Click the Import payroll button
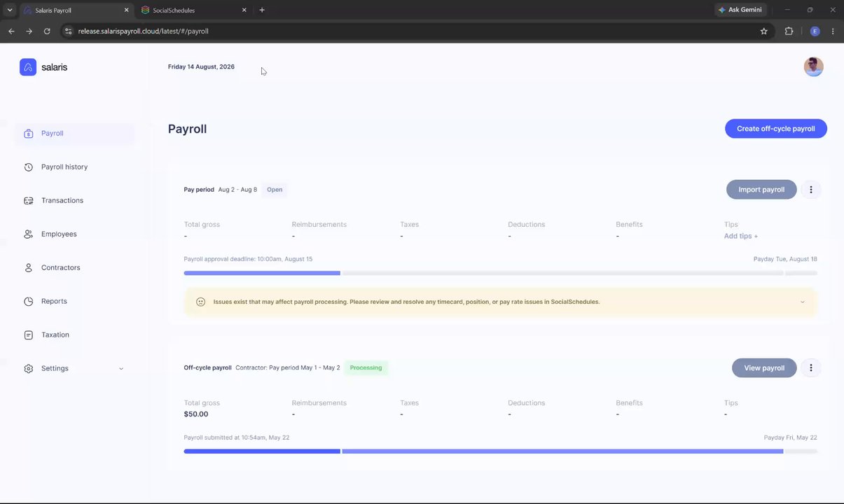 point(761,190)
